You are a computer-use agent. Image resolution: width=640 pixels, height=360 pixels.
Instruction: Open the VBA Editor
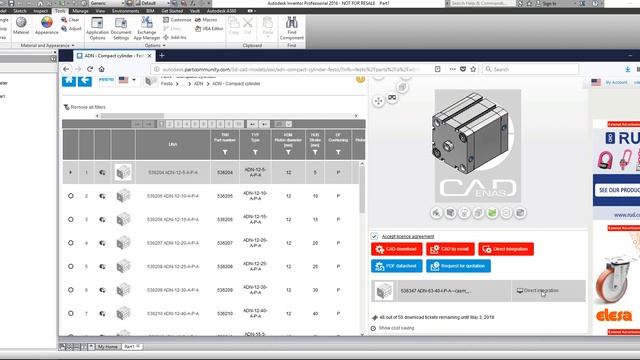[209, 29]
